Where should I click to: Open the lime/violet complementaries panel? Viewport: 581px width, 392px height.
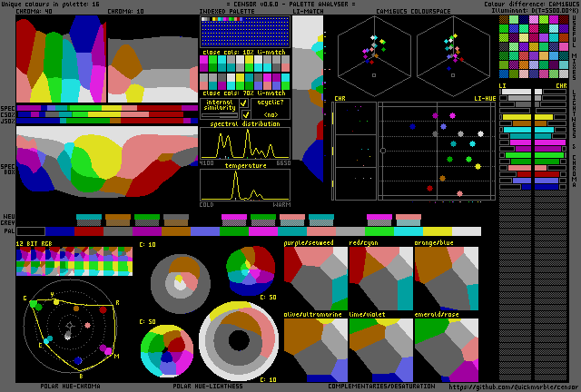(381, 350)
